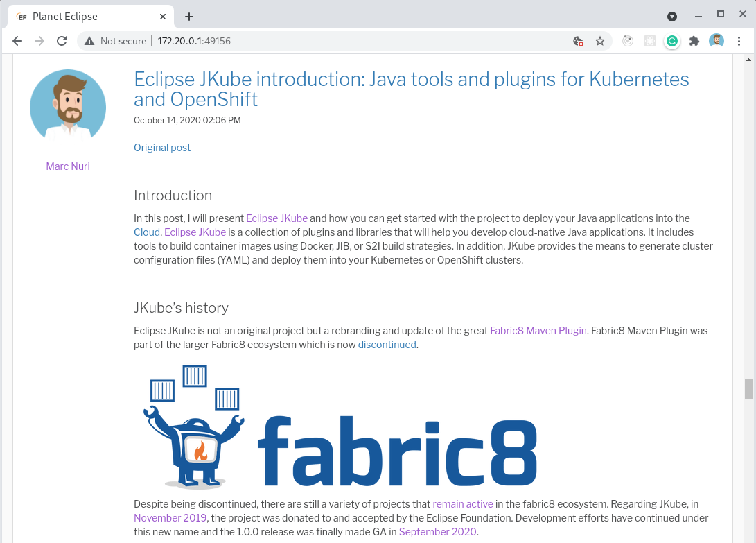Open Marc Nuri author link

pos(68,166)
